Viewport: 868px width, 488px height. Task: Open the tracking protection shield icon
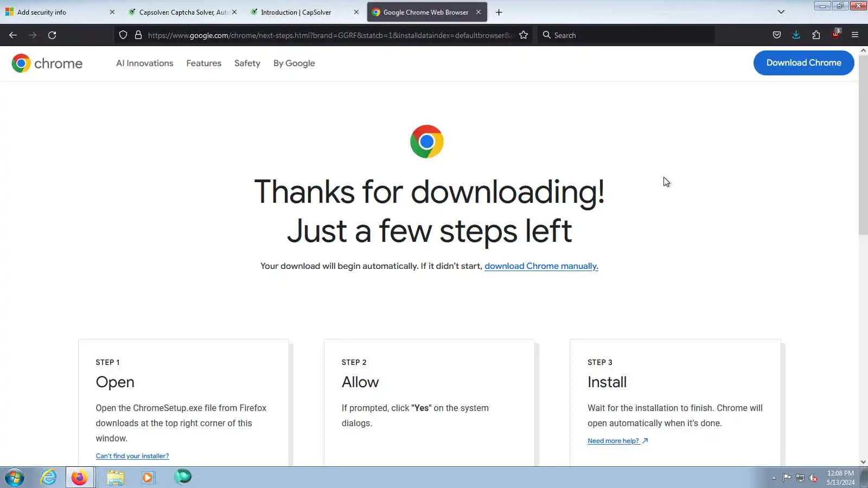tap(123, 35)
